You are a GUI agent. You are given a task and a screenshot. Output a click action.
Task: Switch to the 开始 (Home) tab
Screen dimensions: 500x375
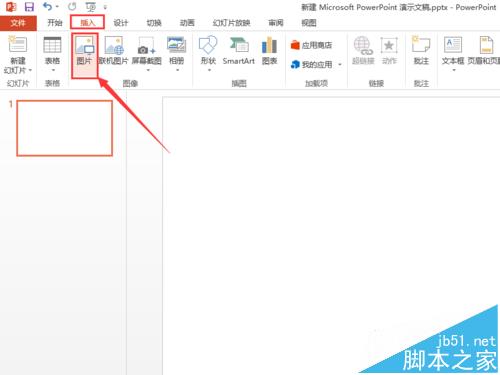coord(55,23)
